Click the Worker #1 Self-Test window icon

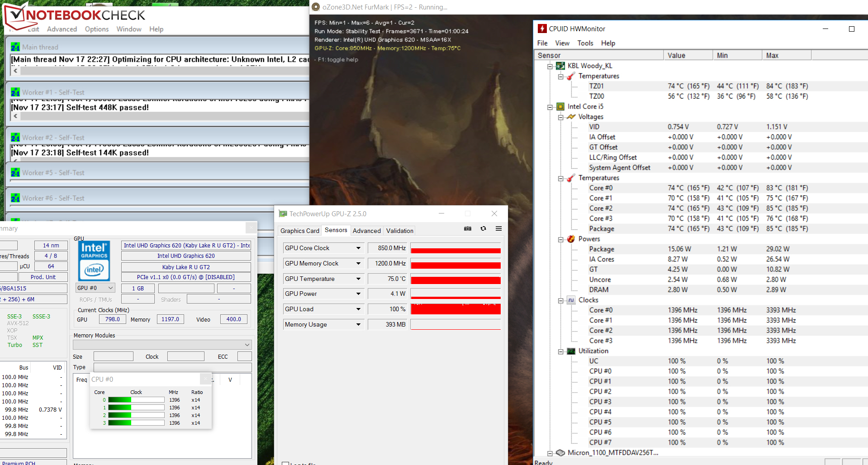click(x=15, y=92)
